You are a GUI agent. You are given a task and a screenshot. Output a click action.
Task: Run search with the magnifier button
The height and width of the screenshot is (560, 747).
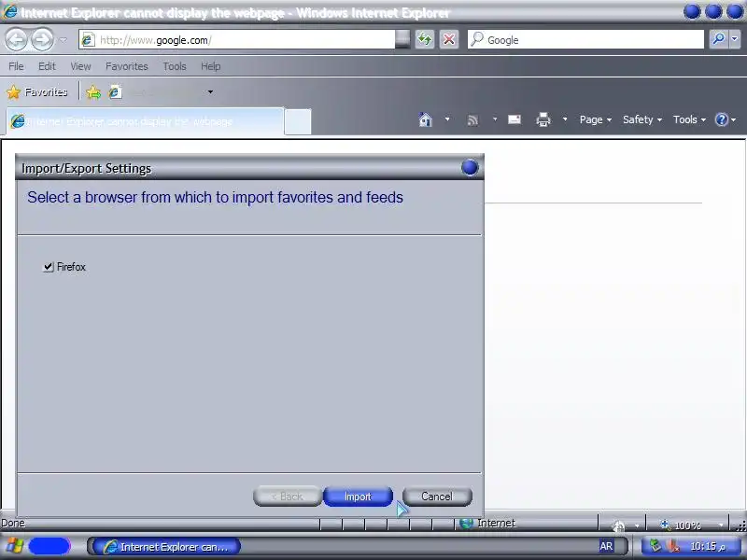718,39
